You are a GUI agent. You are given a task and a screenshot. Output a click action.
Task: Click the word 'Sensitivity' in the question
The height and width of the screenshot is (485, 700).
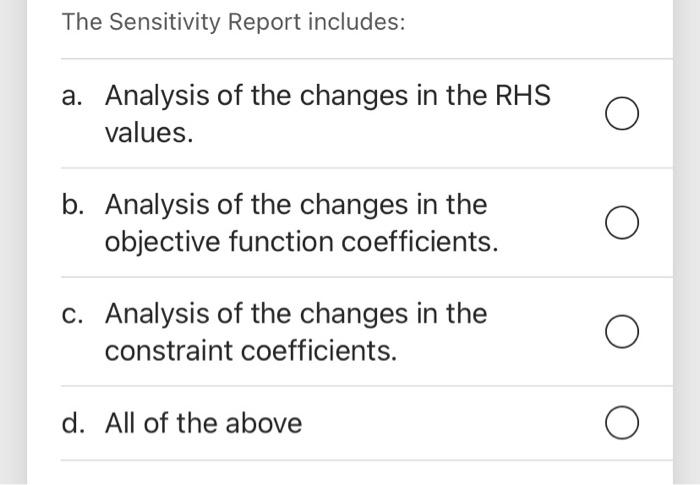coord(164,22)
